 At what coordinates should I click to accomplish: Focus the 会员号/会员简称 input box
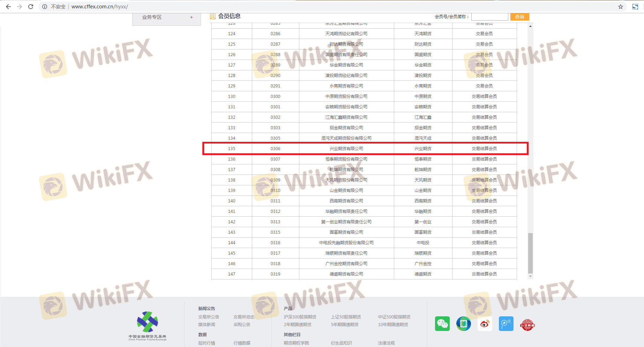(x=489, y=17)
